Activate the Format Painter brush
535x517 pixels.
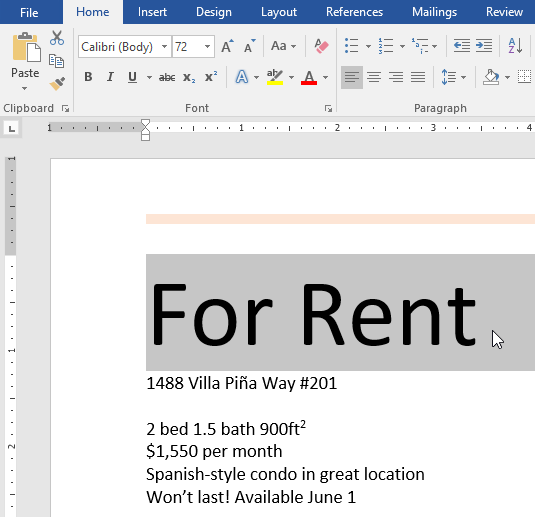click(57, 83)
